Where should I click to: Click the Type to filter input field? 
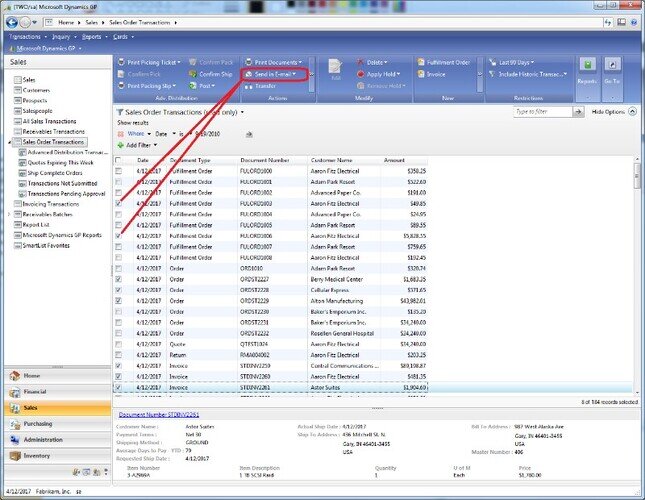[x=543, y=112]
